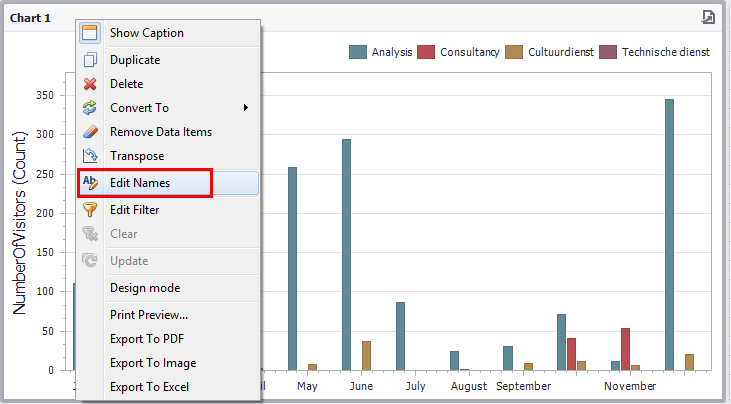The height and width of the screenshot is (404, 731).
Task: Click the Convert To arrows icon
Action: point(90,108)
